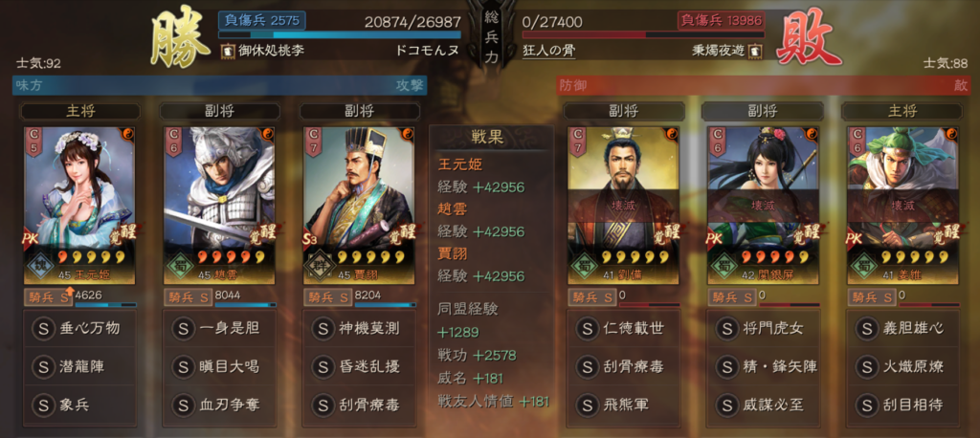The width and height of the screenshot is (980, 438).
Task: Click the flag icon beside 秉燭夜遊
Action: pos(756,51)
